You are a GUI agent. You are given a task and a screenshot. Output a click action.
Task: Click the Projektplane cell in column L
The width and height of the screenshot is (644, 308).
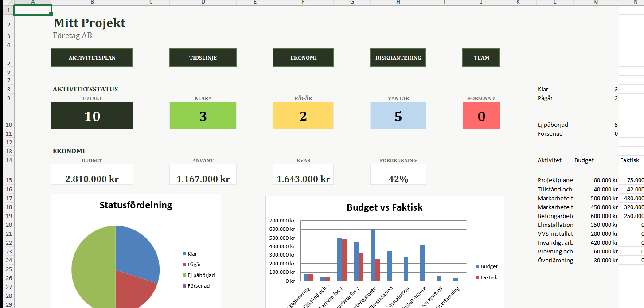(x=555, y=180)
